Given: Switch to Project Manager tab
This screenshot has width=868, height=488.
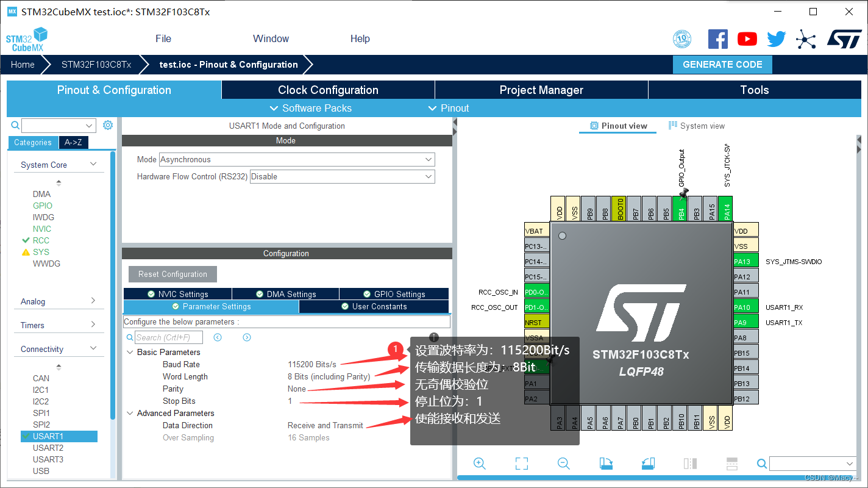Looking at the screenshot, I should 541,90.
